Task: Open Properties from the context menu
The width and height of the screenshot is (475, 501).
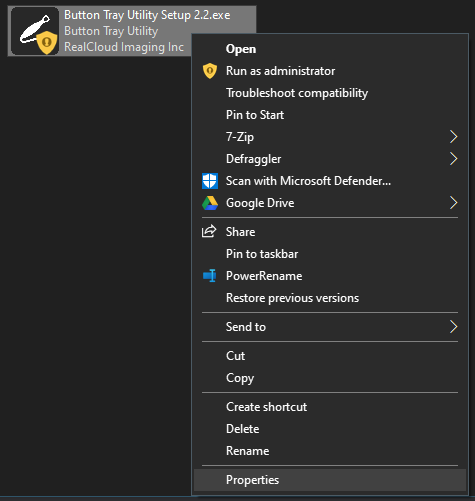Action: 330,480
